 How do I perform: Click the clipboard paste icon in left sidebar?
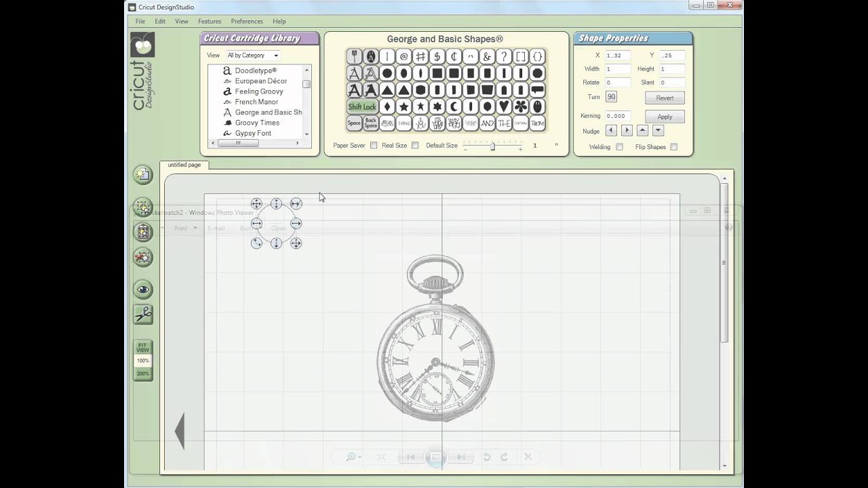click(x=142, y=232)
